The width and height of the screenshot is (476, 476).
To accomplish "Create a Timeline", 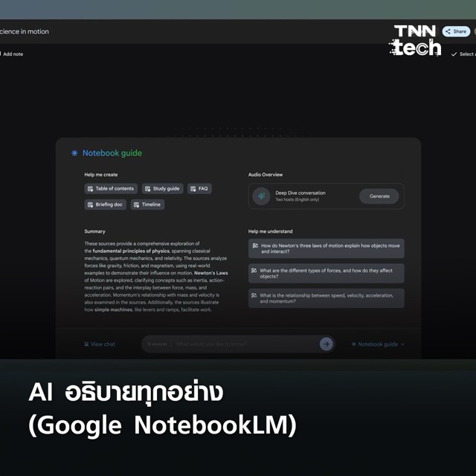I will (x=147, y=205).
